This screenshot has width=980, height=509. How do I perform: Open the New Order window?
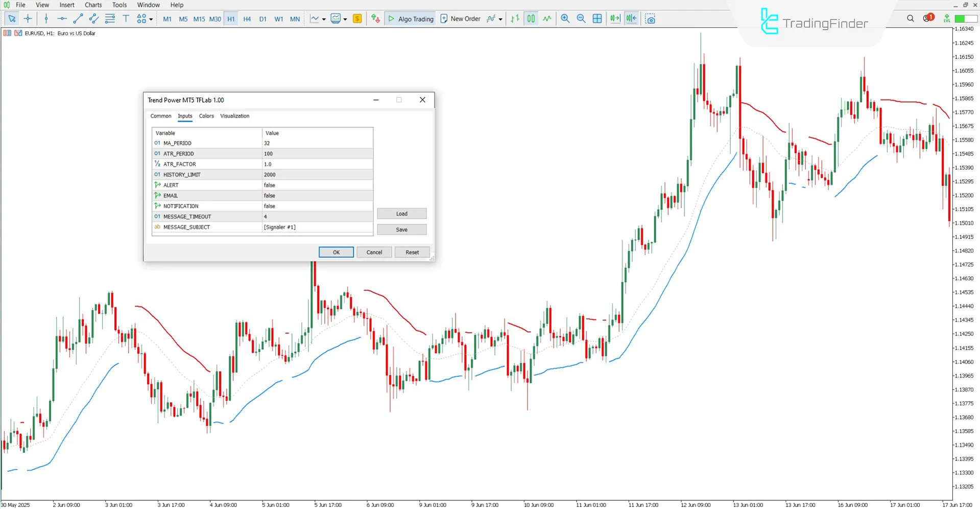[460, 18]
